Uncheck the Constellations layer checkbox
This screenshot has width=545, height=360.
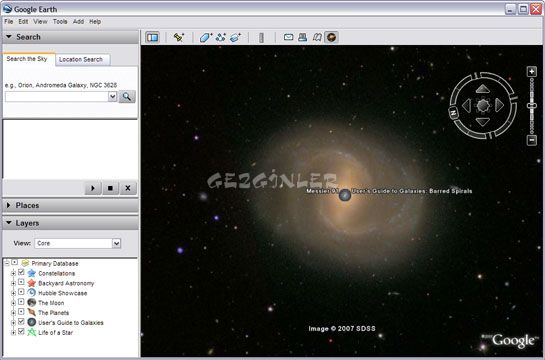(x=21, y=272)
